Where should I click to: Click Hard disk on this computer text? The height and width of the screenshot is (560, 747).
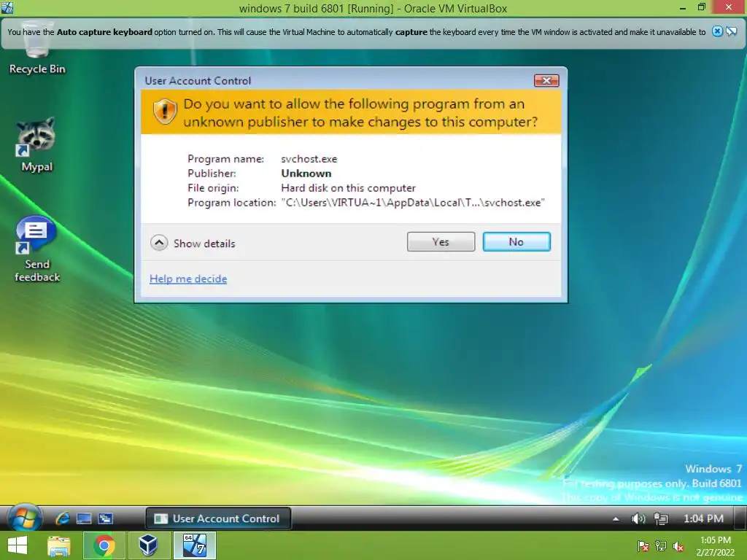(348, 188)
